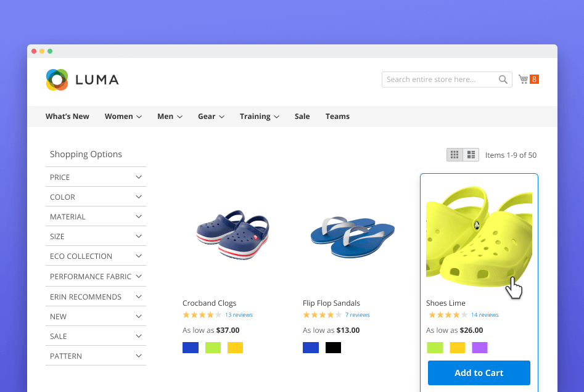This screenshot has width=584, height=392.
Task: Open the Women dropdown menu
Action: (123, 116)
